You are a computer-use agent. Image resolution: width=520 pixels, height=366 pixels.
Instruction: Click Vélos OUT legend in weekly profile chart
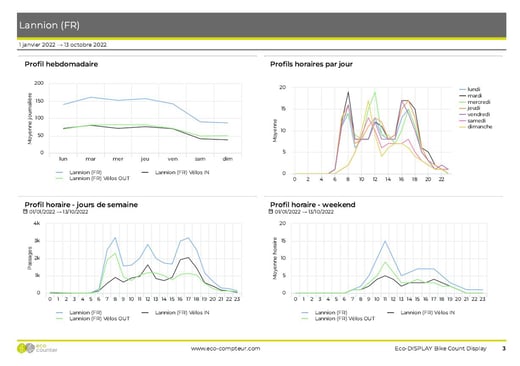[x=93, y=179]
